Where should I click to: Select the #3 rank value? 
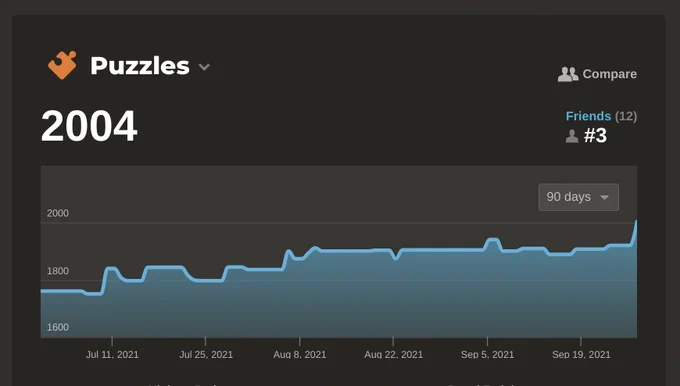(x=595, y=135)
